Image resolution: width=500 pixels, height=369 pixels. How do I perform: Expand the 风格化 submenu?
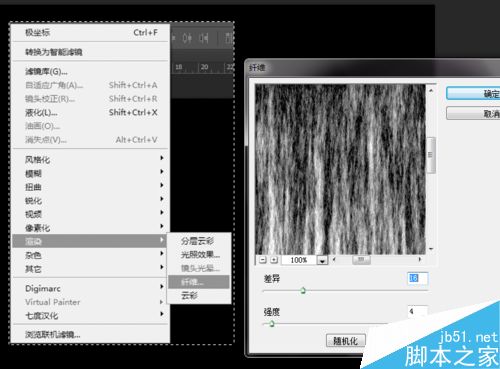pyautogui.click(x=91, y=159)
